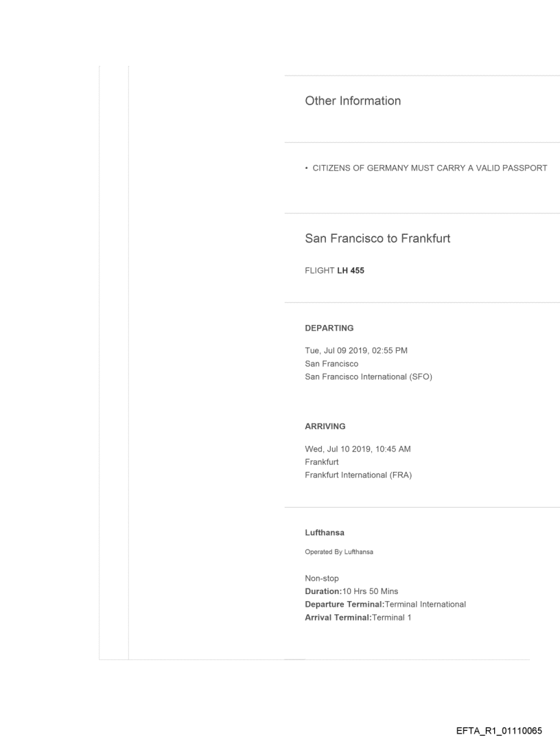
Task: Click the "Operated By Lufthansa" text
Action: [334, 552]
